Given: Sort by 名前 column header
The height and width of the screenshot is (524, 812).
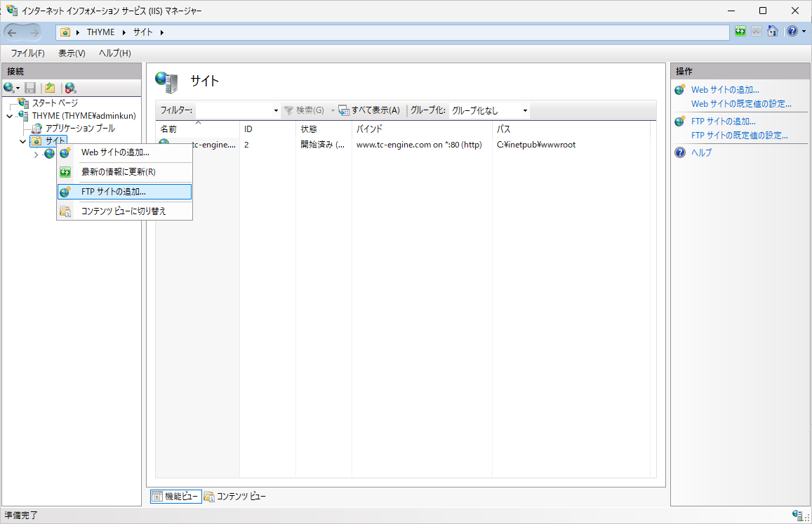Looking at the screenshot, I should click(197, 129).
